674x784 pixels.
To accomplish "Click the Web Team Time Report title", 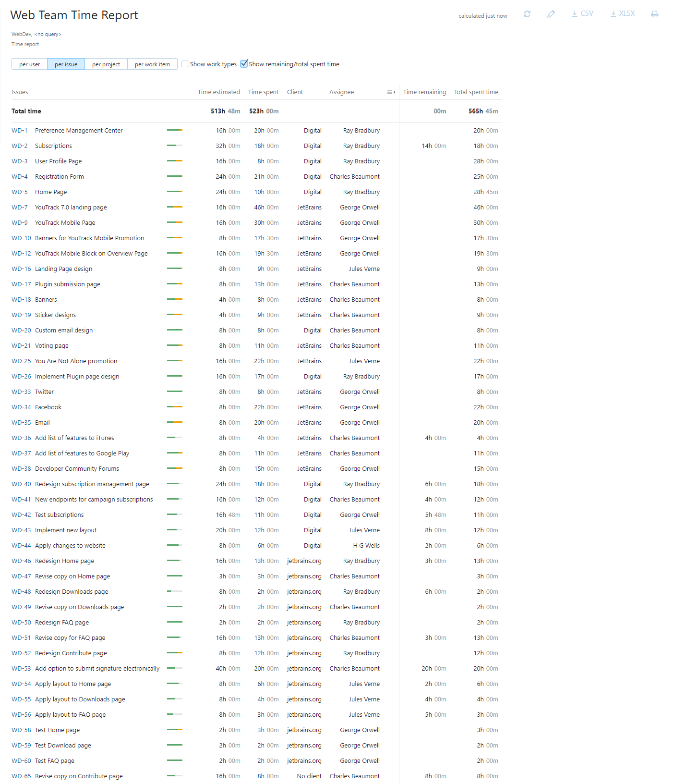I will click(74, 15).
